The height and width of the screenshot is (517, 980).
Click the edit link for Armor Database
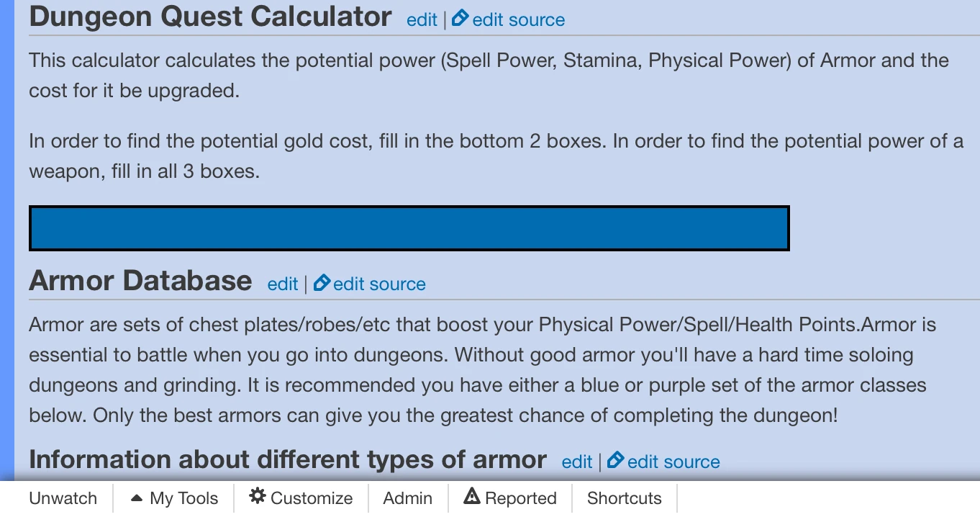282,284
